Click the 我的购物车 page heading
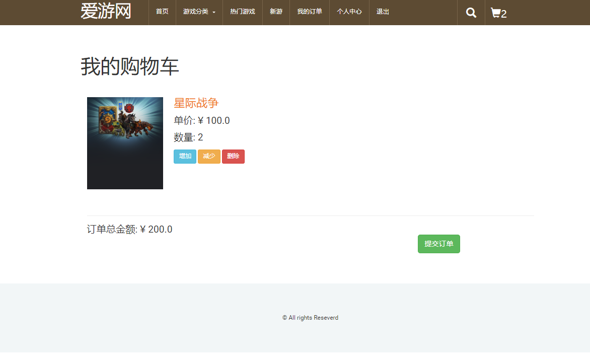 pyautogui.click(x=130, y=66)
